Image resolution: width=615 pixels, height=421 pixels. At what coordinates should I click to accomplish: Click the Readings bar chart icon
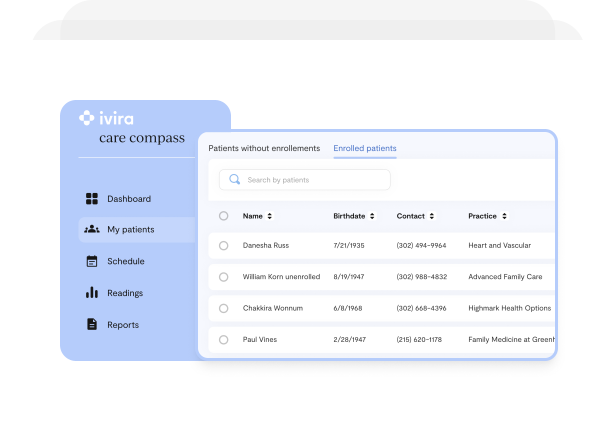(92, 293)
